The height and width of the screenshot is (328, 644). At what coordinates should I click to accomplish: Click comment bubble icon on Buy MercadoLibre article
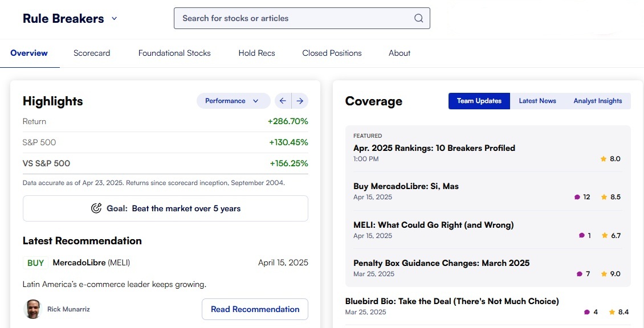point(577,197)
